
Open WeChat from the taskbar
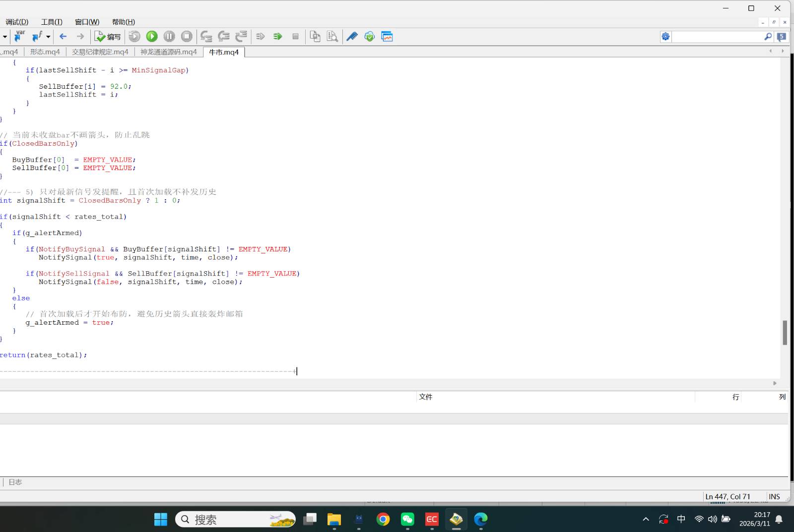coord(407,519)
